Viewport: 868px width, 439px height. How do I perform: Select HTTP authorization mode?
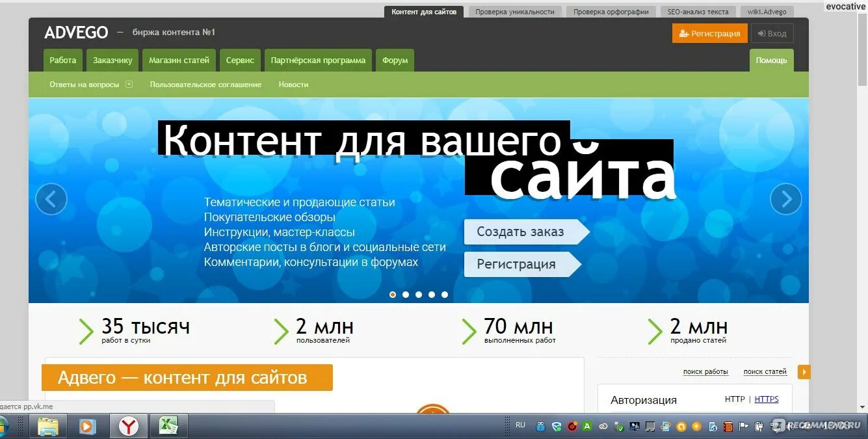click(x=735, y=399)
